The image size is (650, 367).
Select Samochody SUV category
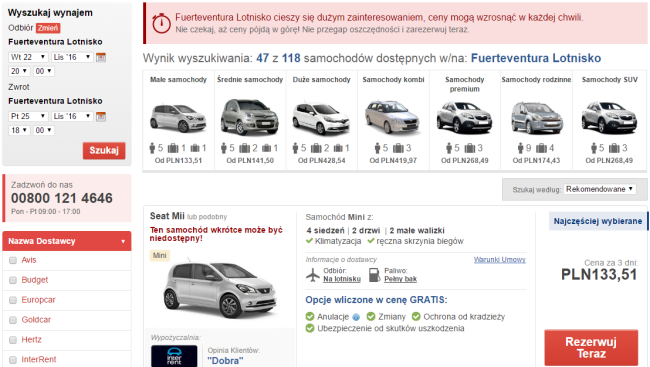(x=609, y=120)
